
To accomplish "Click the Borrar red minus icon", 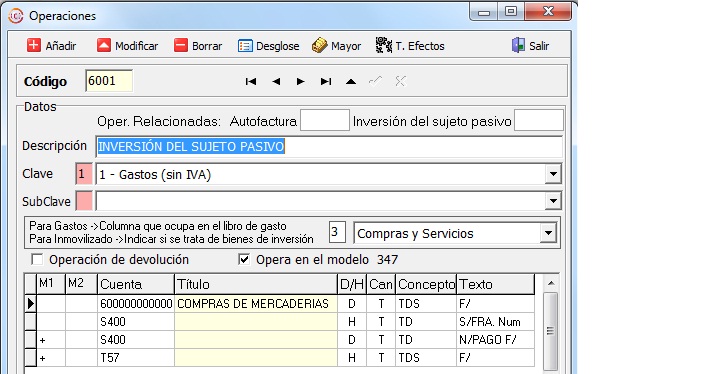I will coord(180,45).
